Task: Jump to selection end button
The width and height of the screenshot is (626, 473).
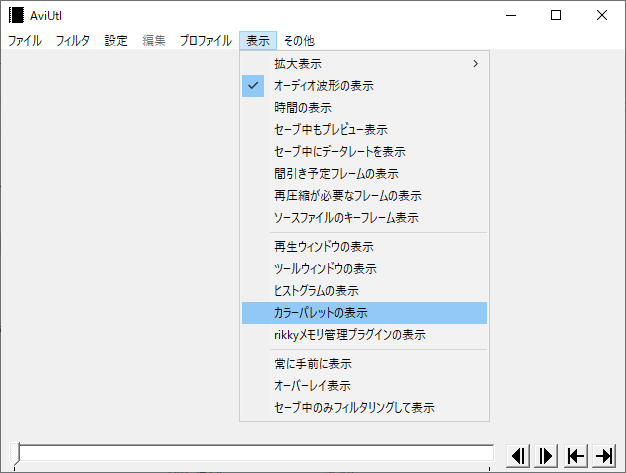Action: [604, 455]
